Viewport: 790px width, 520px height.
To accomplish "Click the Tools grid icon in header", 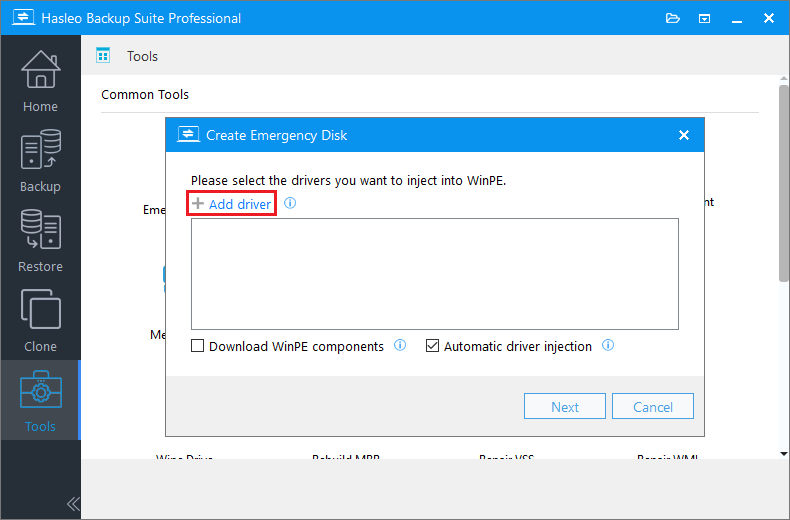I will pyautogui.click(x=103, y=55).
